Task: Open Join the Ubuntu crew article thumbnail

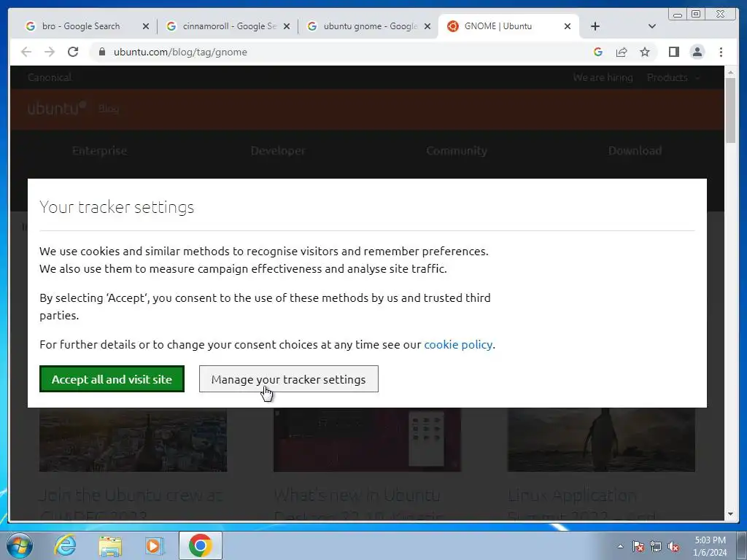Action: pos(133,440)
